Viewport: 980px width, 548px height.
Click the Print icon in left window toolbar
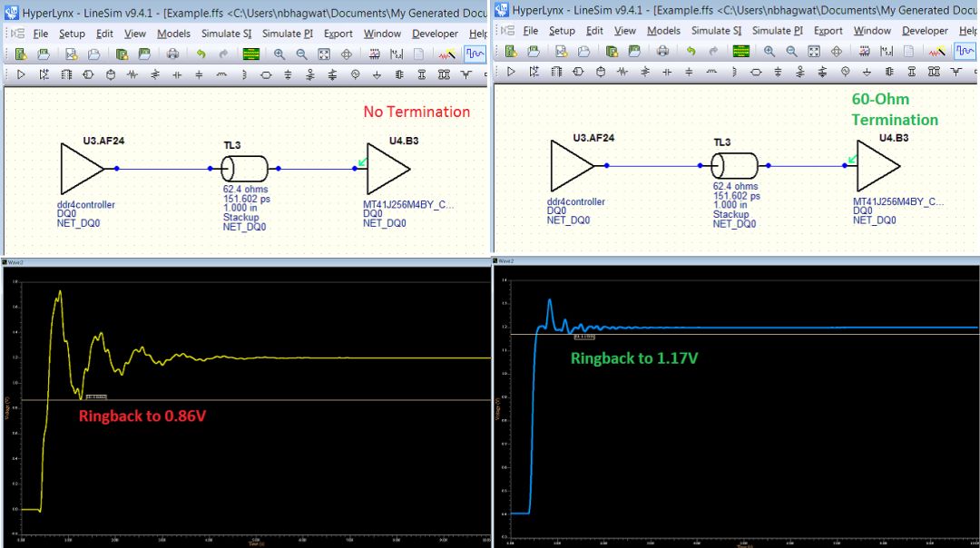coord(172,54)
